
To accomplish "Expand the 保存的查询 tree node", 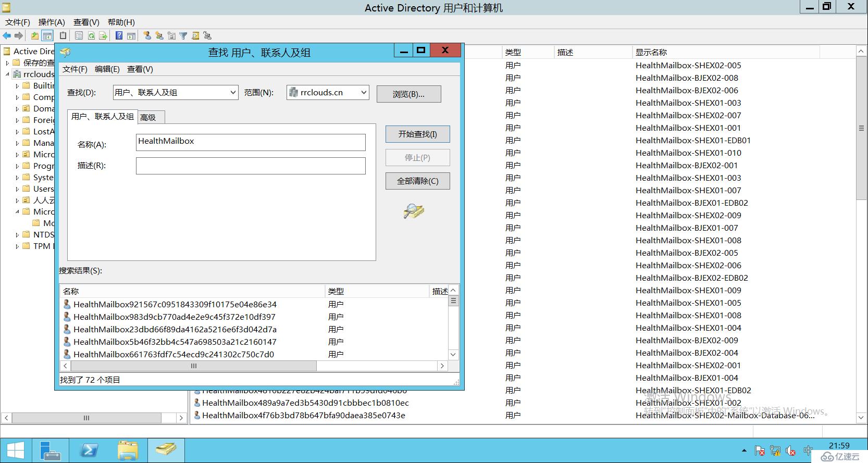I will 7,63.
